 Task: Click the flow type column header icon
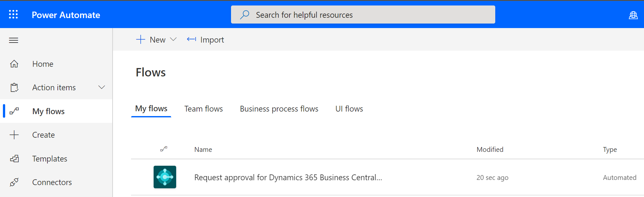[164, 149]
